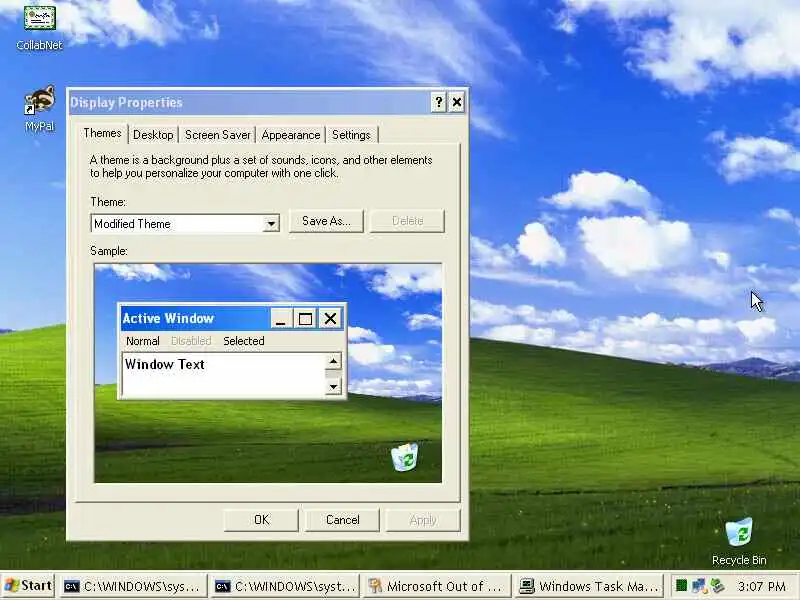Expand the Theme dropdown arrow
The width and height of the screenshot is (800, 600).
pos(271,223)
